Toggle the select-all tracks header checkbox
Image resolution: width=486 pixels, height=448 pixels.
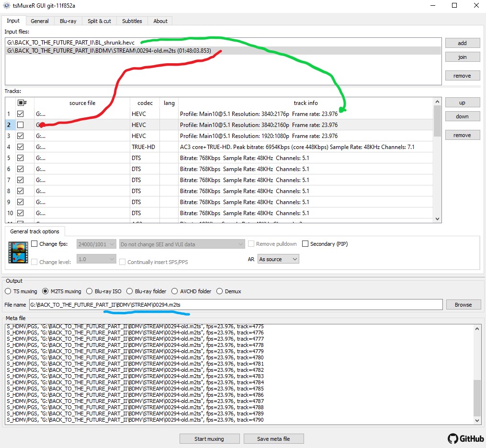pos(21,103)
